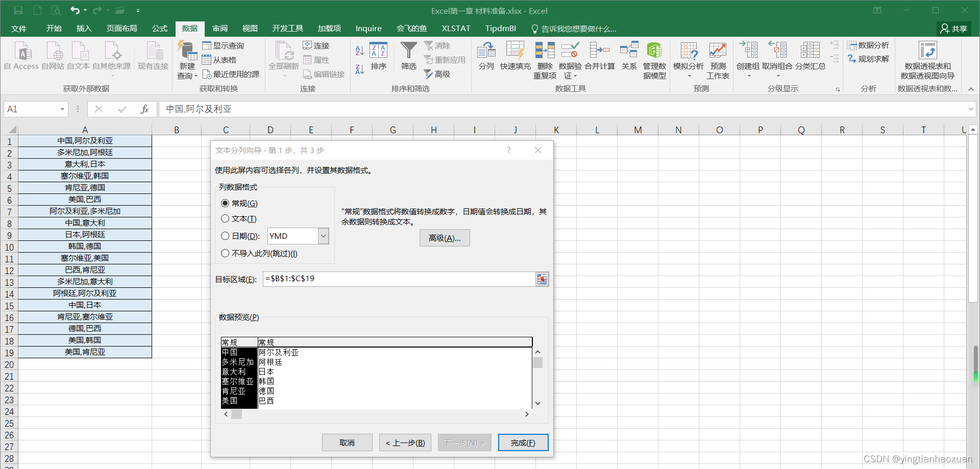This screenshot has height=469, width=980.
Task: Click Consolidate (合并计算) icon
Action: 600,51
